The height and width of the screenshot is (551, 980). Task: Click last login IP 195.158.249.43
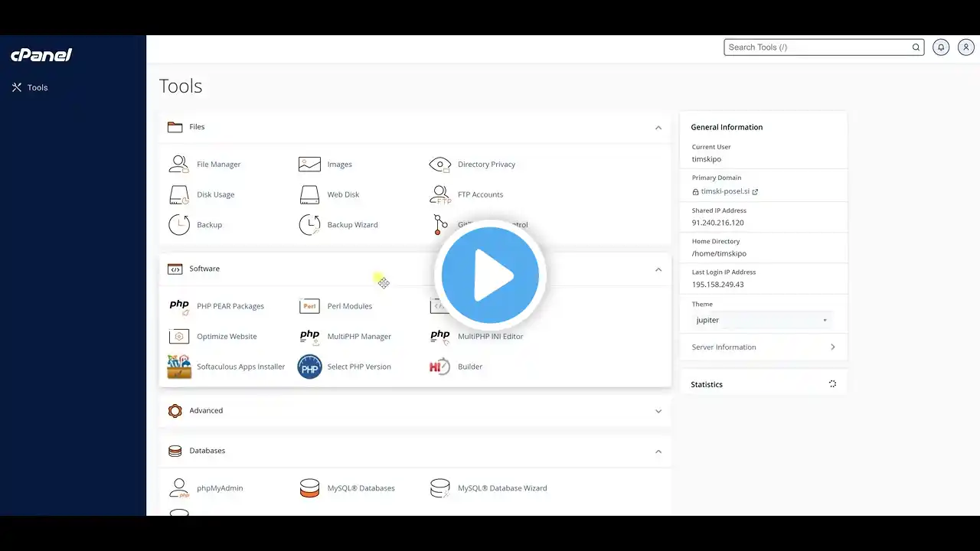[x=718, y=284]
